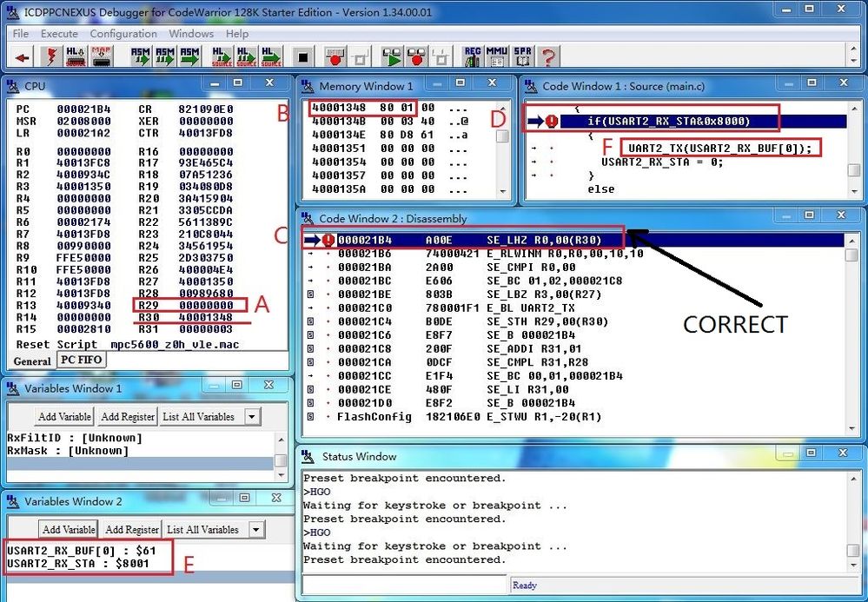Select USART2_RX_STA variable row
The image size is (868, 602).
pyautogui.click(x=78, y=564)
